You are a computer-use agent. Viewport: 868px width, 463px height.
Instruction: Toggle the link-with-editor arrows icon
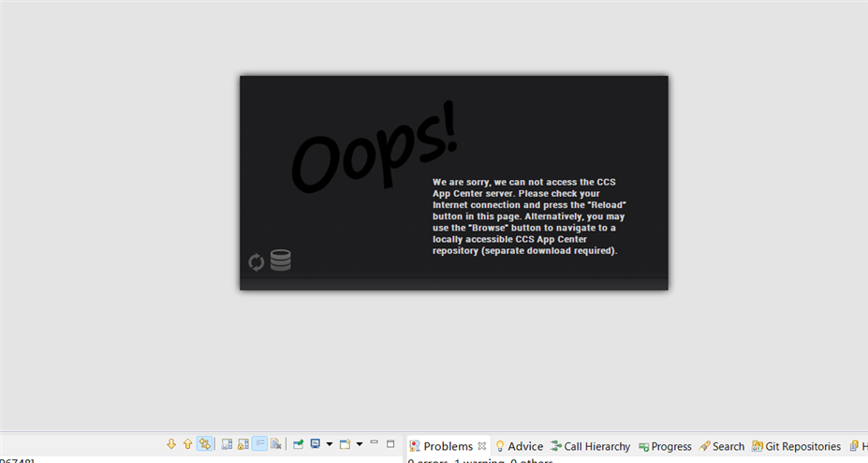pyautogui.click(x=205, y=444)
